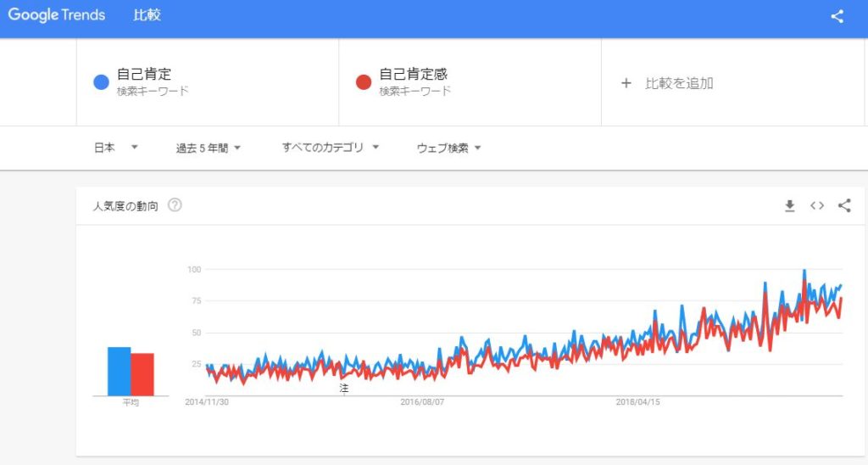868x465 pixels.
Task: Click red color dot for 自己肯定感
Action: (x=364, y=82)
